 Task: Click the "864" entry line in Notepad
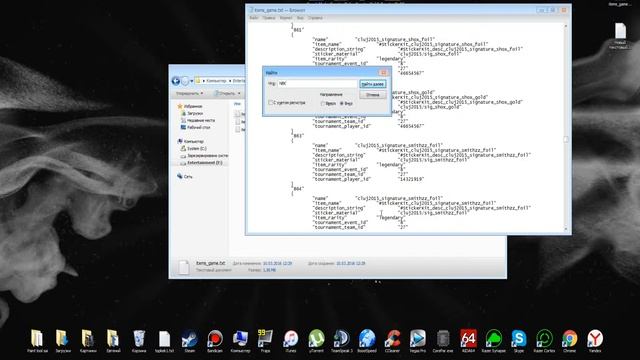point(298,189)
